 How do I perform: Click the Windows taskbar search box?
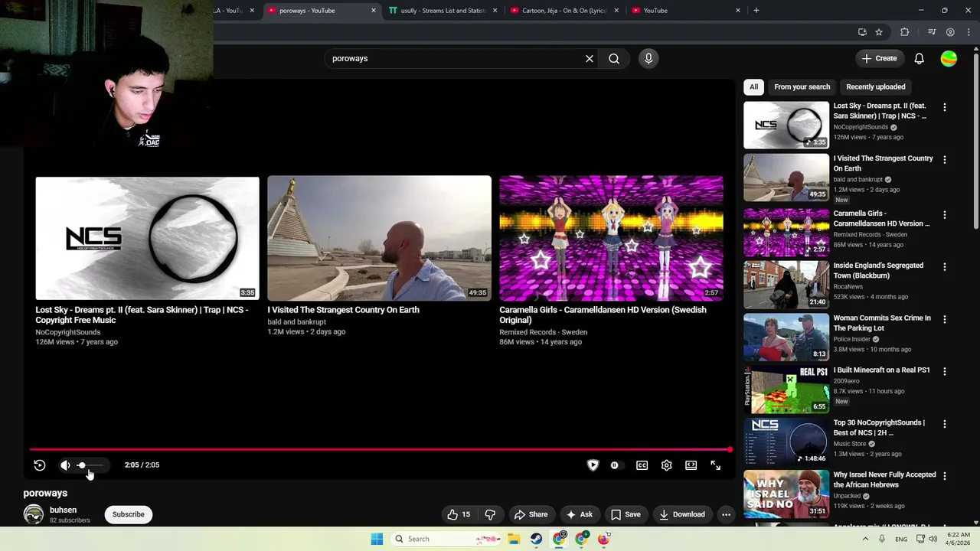tap(446, 539)
